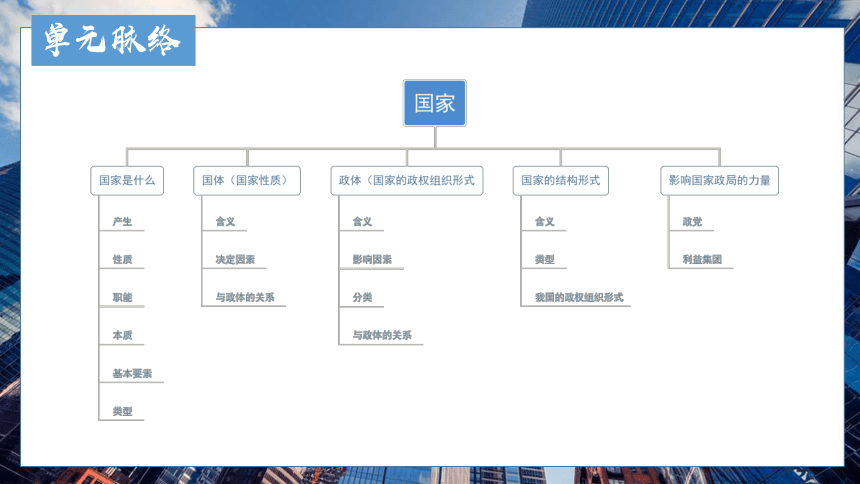Select the 国体（国家性质） branch node

247,181
